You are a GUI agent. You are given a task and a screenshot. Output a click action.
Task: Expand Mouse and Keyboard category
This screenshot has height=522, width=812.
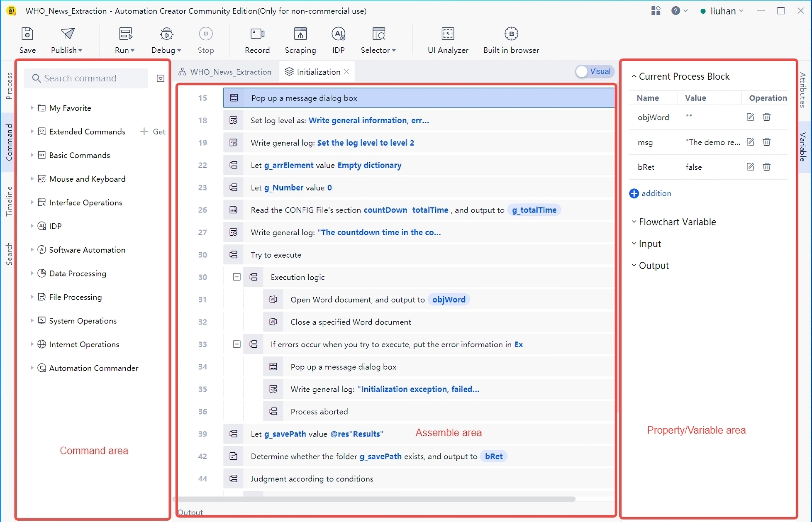(x=32, y=179)
